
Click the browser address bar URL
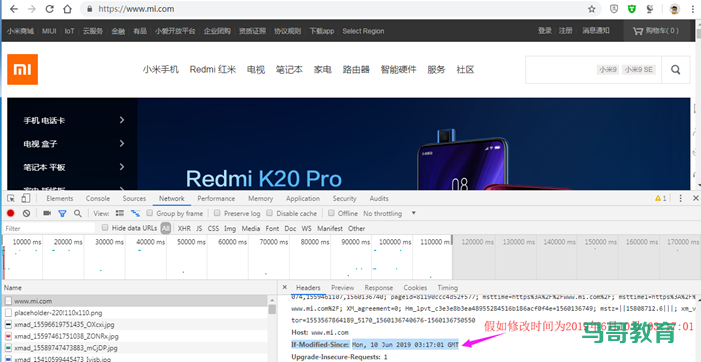tap(136, 9)
